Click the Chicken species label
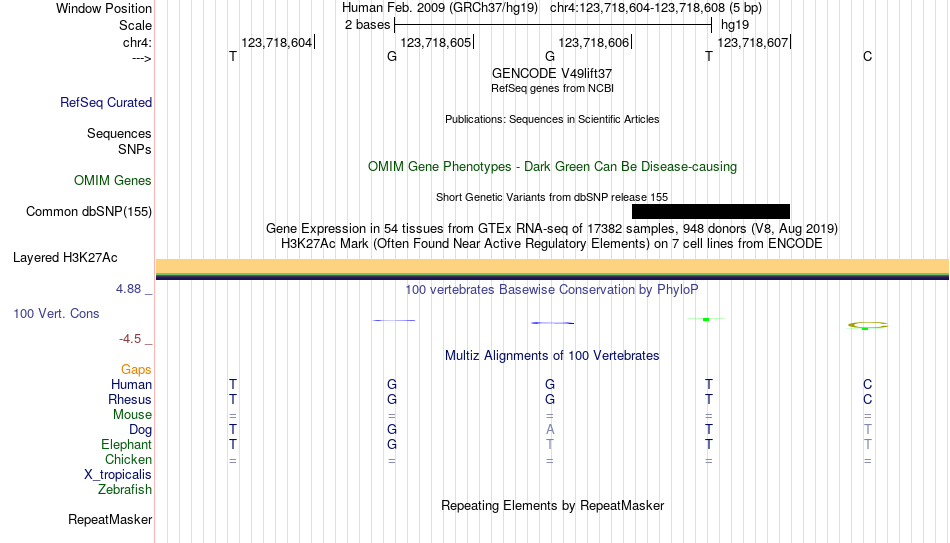 (x=128, y=459)
